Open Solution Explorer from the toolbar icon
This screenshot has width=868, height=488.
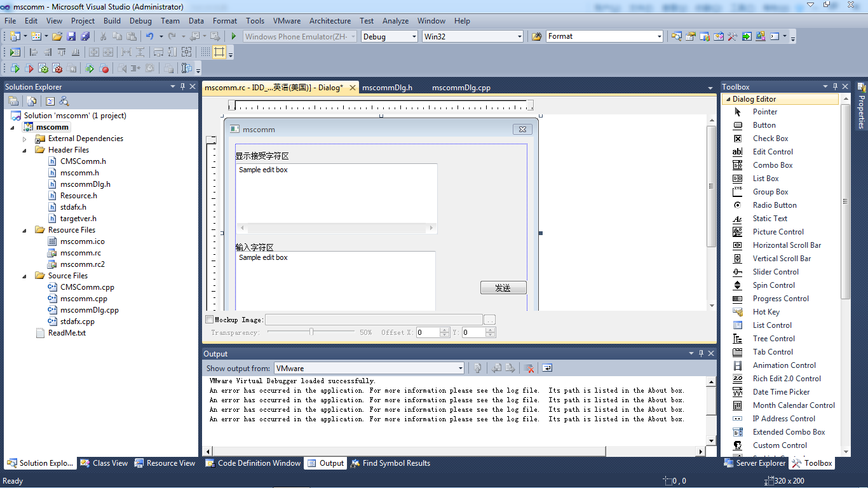(x=676, y=36)
